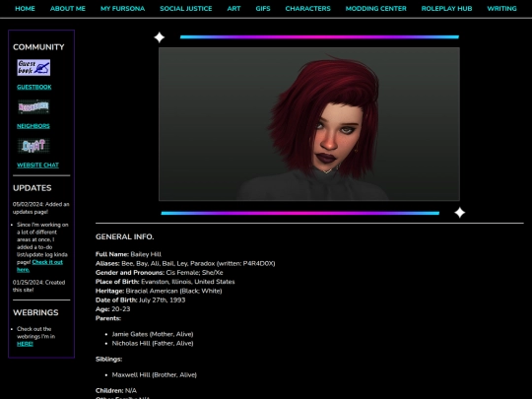The image size is (532, 399).
Task: Click the Chat pixel badge icon
Action: (x=33, y=146)
